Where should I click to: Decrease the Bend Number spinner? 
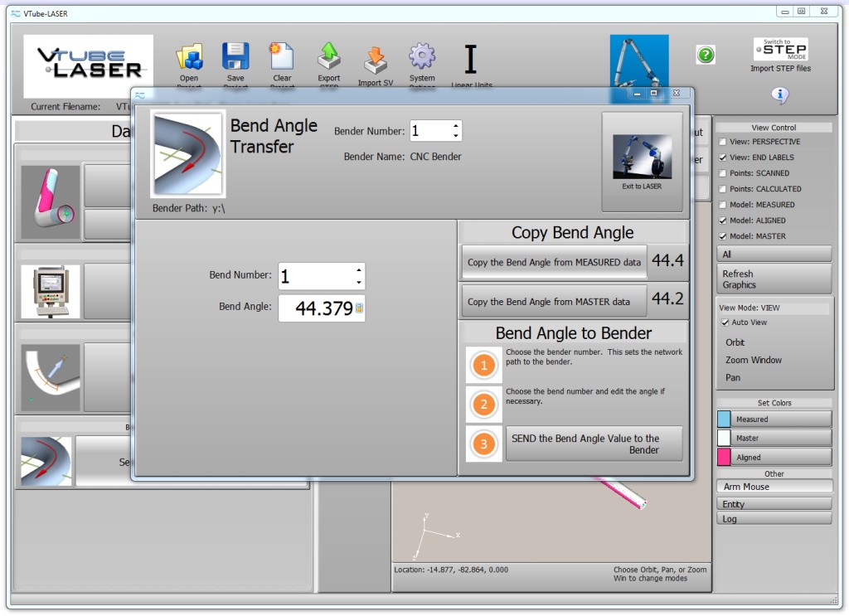pyautogui.click(x=358, y=283)
